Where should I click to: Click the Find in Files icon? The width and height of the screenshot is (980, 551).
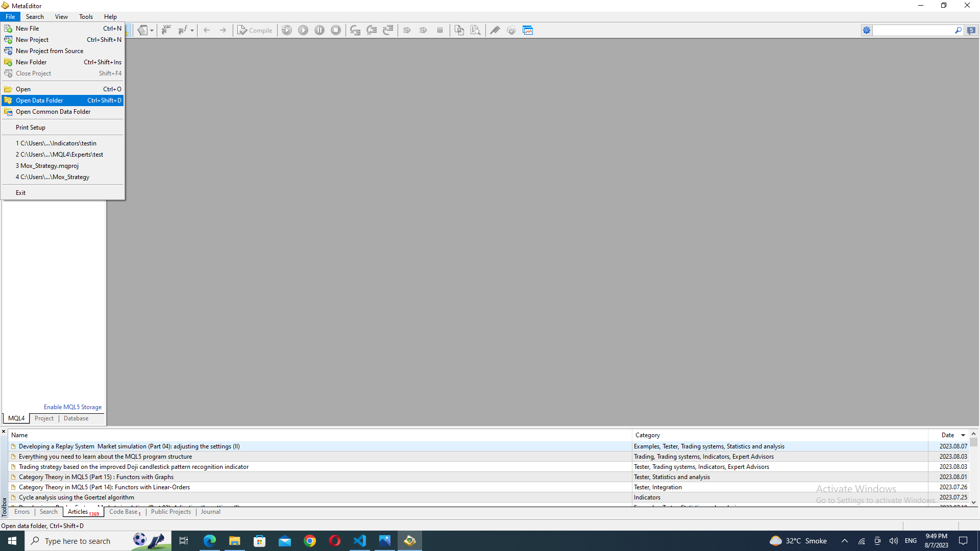[476, 31]
